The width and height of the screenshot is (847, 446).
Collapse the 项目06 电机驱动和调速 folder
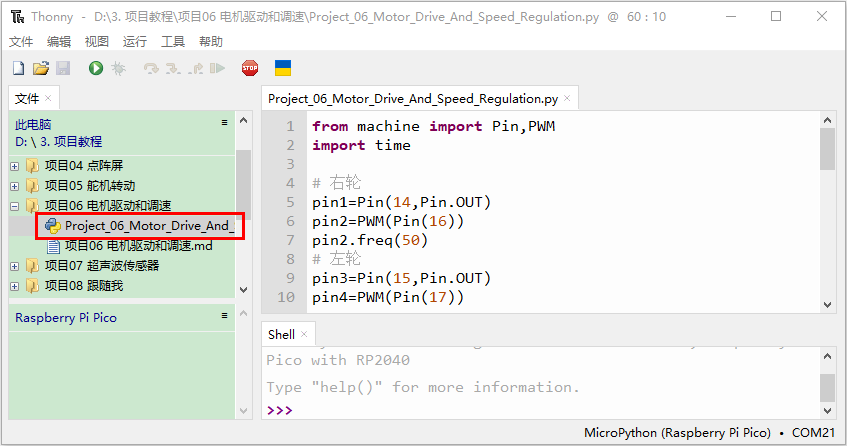15,206
